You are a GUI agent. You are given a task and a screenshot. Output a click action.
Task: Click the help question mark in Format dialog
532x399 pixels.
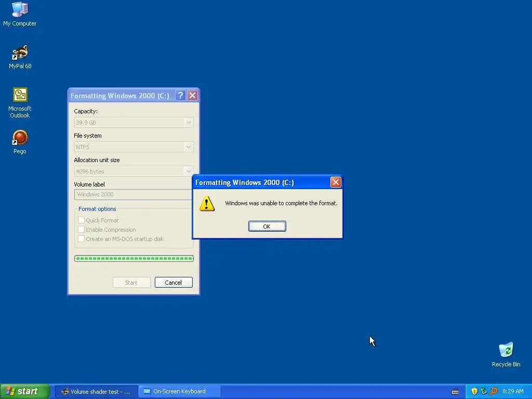180,96
